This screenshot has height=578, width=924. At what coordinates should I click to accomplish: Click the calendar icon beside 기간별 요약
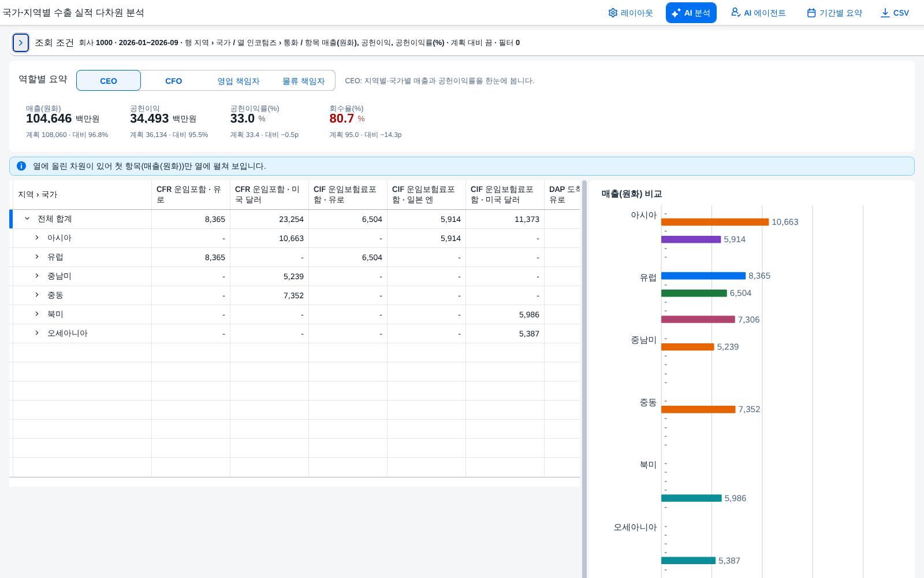[x=811, y=13]
